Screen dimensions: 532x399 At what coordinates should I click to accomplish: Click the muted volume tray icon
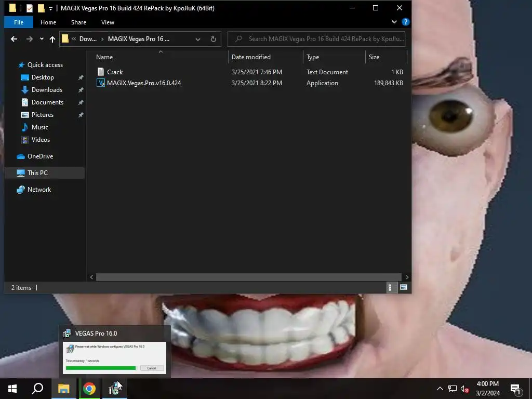point(465,389)
